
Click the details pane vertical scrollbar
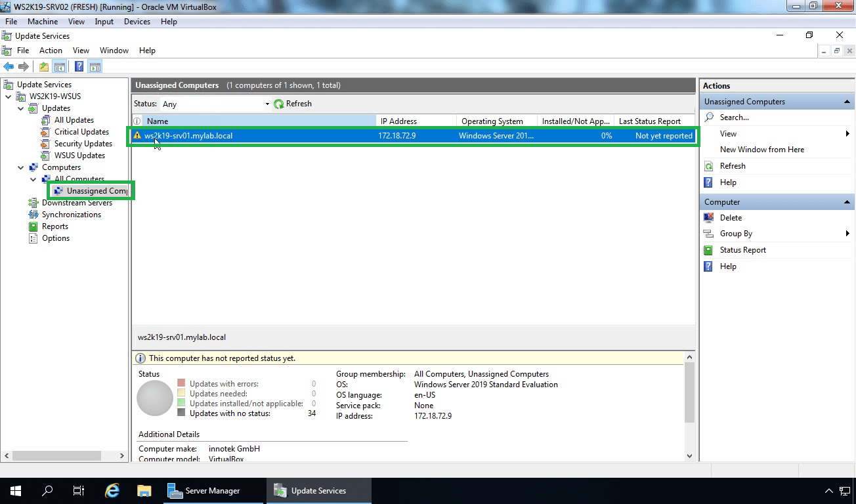pyautogui.click(x=689, y=392)
